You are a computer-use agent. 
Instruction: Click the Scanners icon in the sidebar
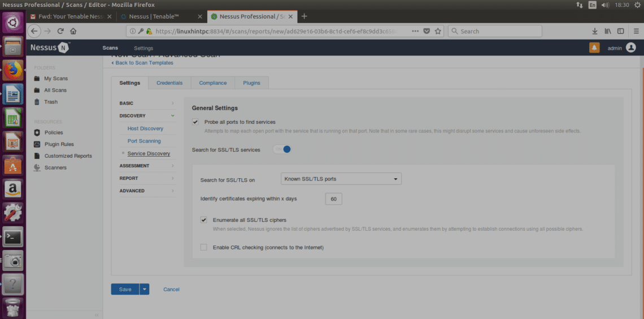click(37, 168)
